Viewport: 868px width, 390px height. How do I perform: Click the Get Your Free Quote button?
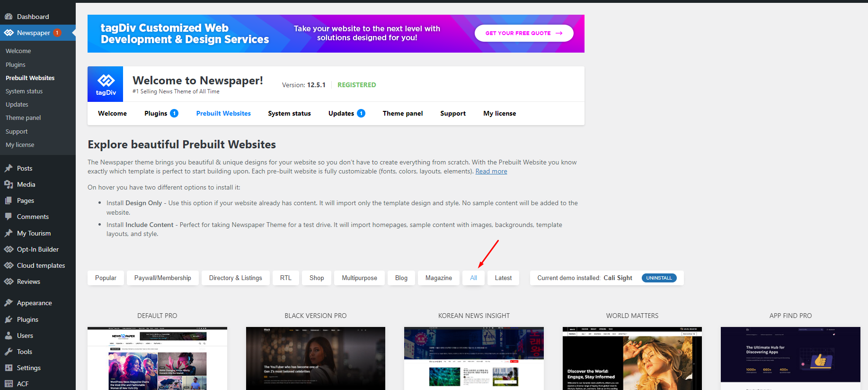524,33
